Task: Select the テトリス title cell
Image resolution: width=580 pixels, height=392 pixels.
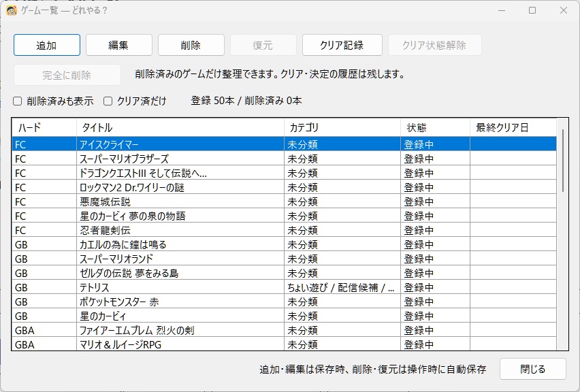Action: click(180, 287)
